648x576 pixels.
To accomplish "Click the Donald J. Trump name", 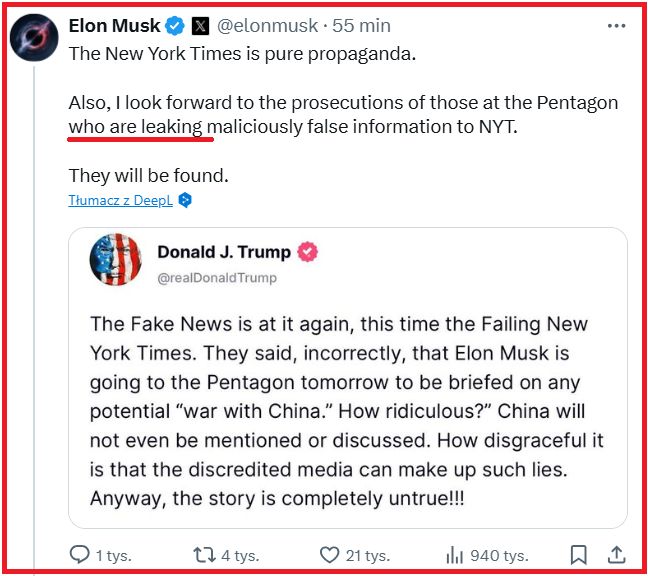I will (x=224, y=251).
